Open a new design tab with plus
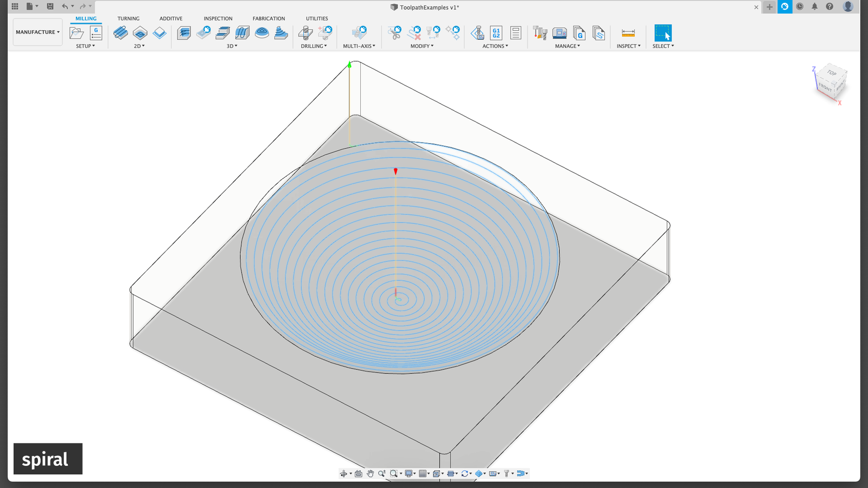 769,7
